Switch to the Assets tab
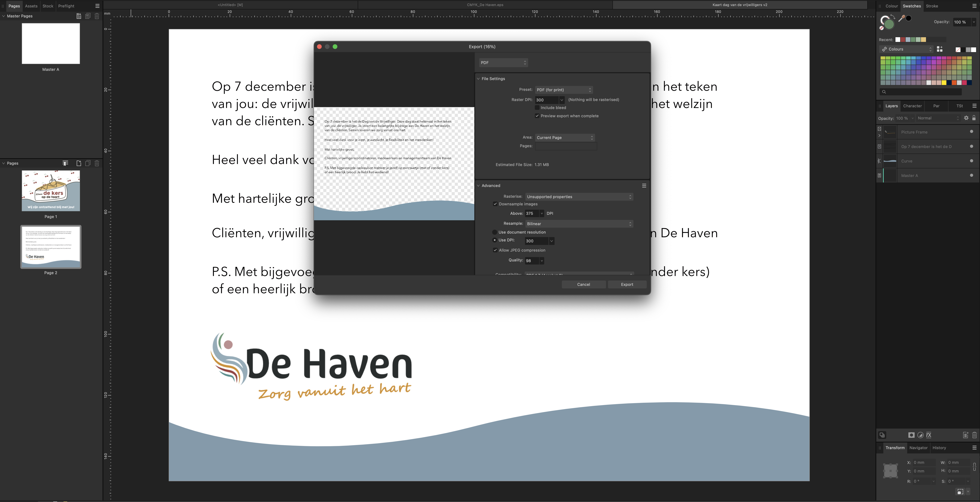 pyautogui.click(x=31, y=6)
